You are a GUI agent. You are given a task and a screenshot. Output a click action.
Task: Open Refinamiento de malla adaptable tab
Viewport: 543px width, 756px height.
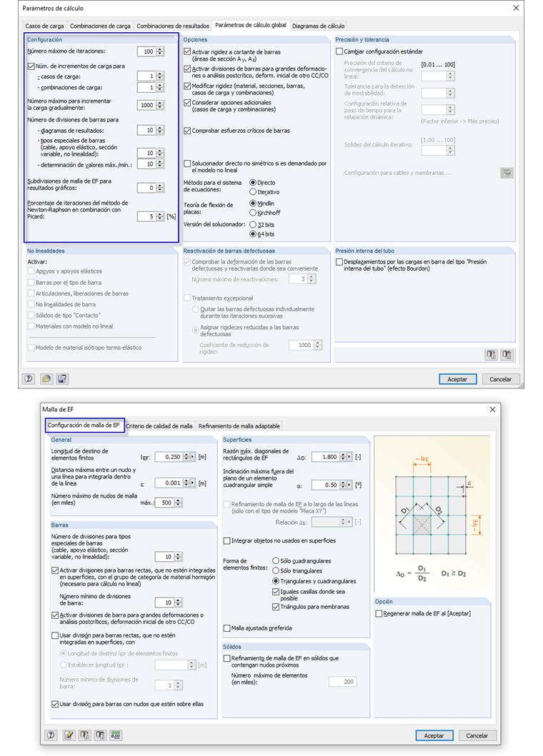coord(239,426)
